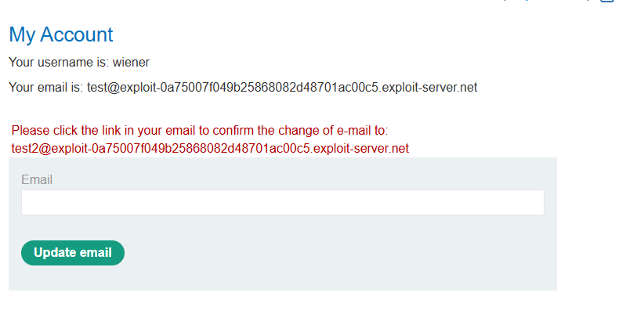Click the "Your email is:" label text
This screenshot has width=644, height=314.
[45, 88]
